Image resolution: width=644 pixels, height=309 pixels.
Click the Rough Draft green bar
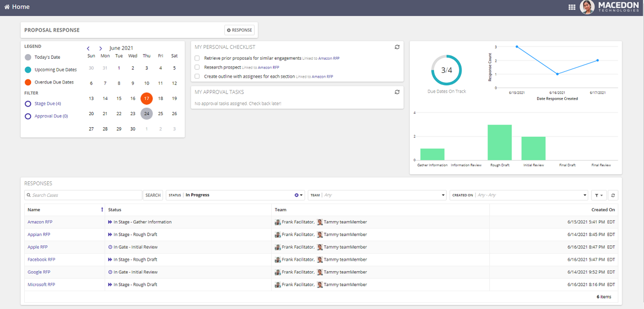click(499, 142)
